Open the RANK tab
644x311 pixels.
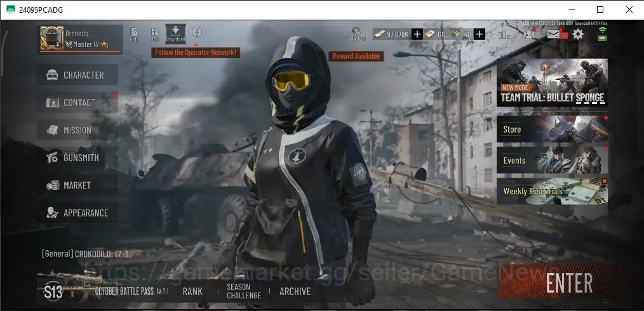(192, 292)
